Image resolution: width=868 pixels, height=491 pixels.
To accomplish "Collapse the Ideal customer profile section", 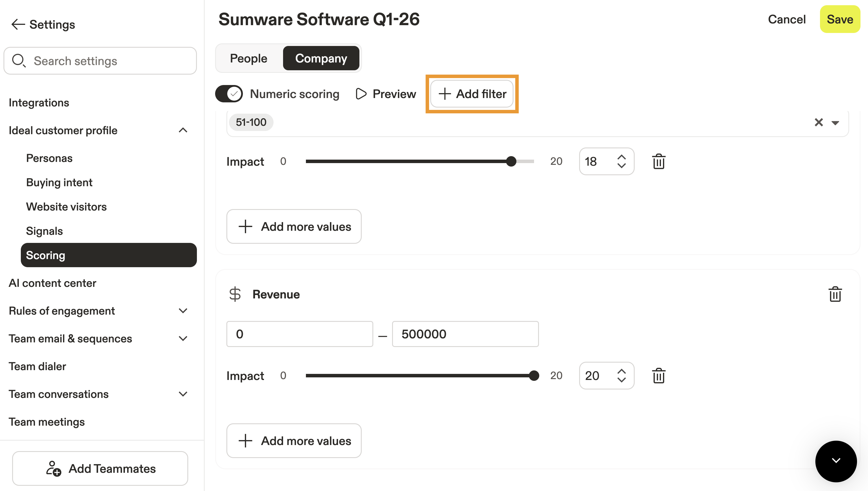I will (183, 130).
